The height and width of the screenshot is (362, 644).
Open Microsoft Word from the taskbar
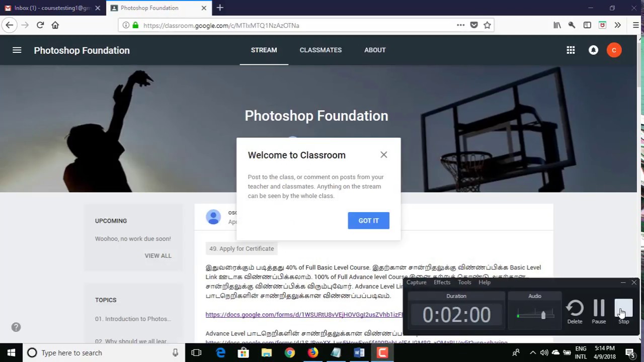point(359,353)
